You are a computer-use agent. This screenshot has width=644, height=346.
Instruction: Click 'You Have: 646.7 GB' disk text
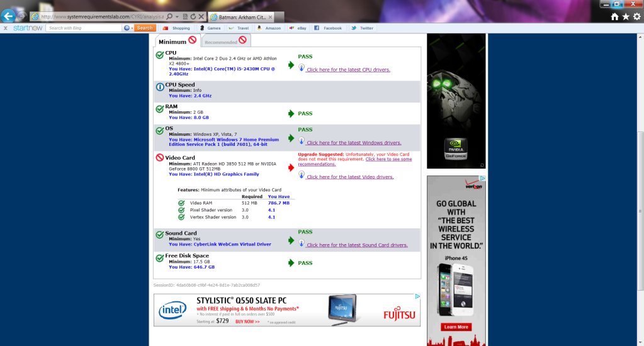(192, 267)
